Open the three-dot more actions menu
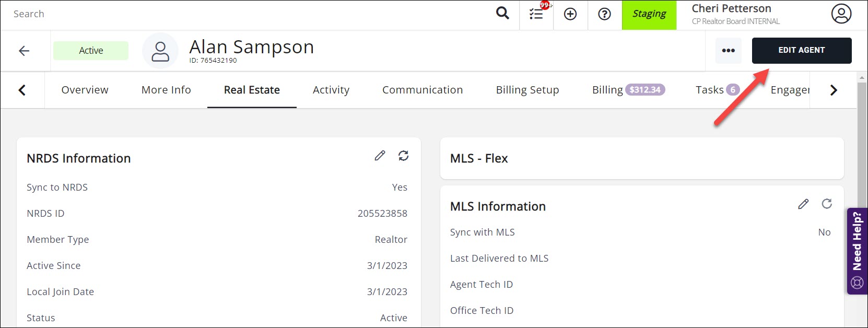The width and height of the screenshot is (868, 328). [x=728, y=51]
